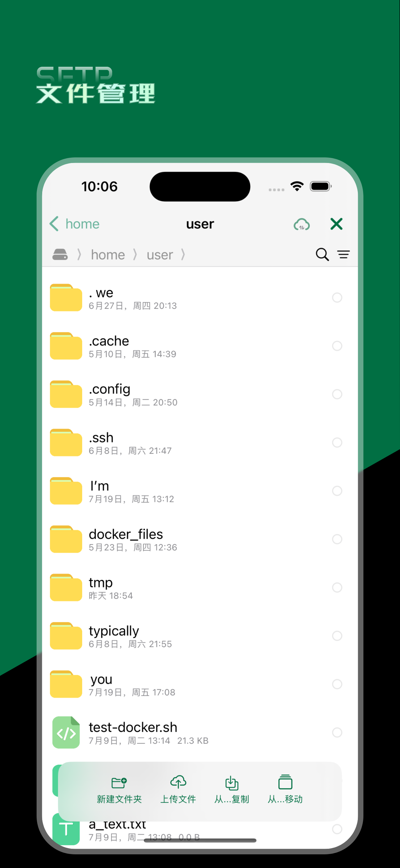Screen dimensions: 400x868
Task: Open the tmp folder icon
Action: coord(66,587)
